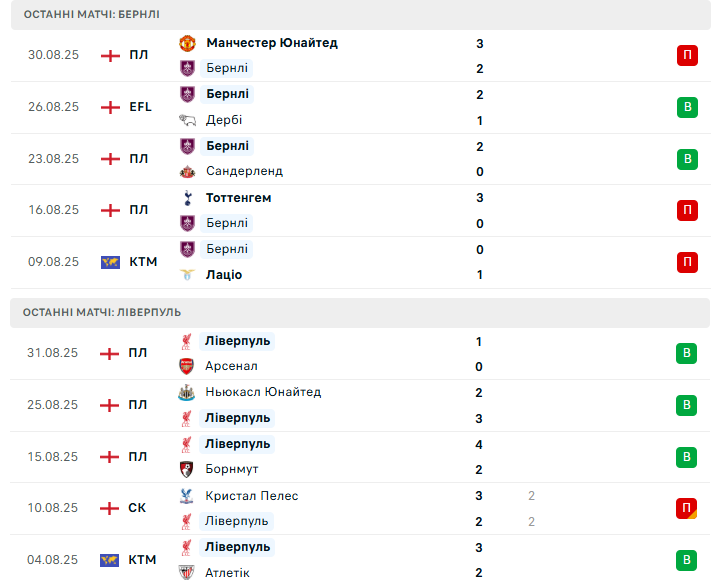Viewport: 719px width, 588px height.
Task: Click the Lazio club crest icon
Action: pyautogui.click(x=187, y=275)
